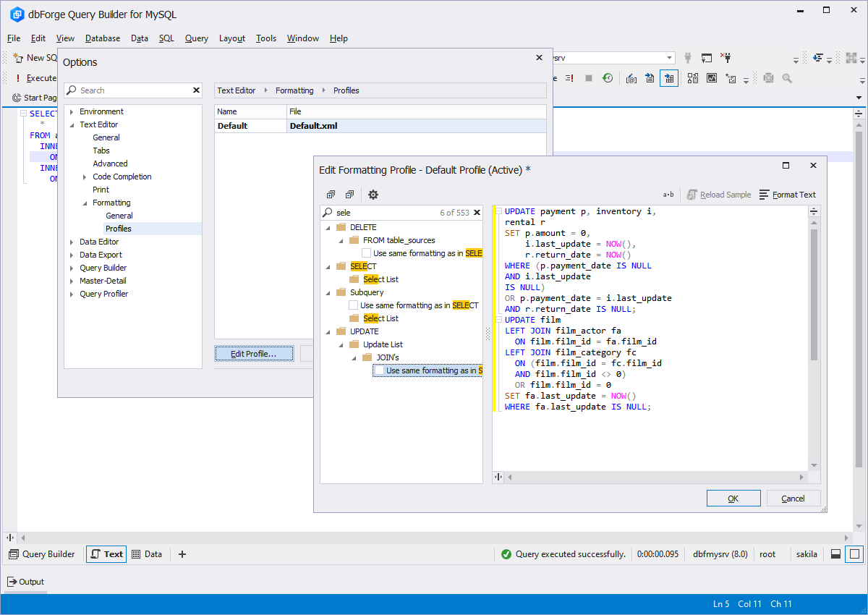The image size is (868, 615).
Task: Click the disconnect plug icon with red X
Action: 727,58
